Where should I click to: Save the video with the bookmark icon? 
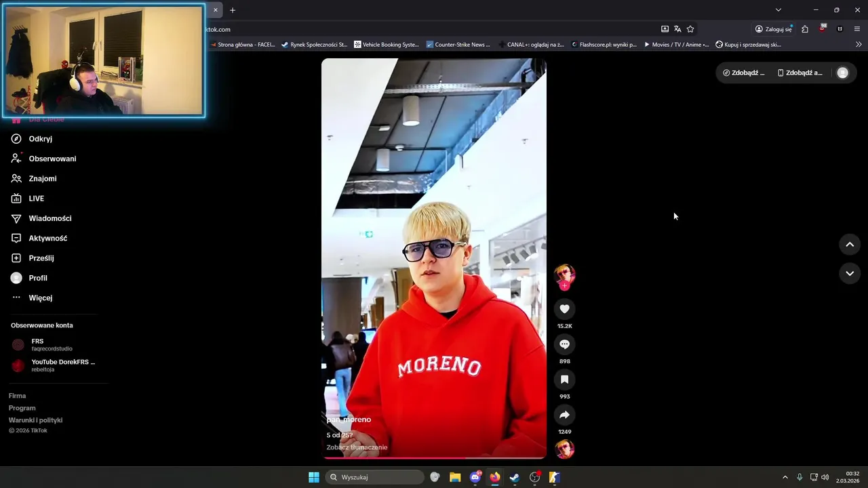point(564,380)
